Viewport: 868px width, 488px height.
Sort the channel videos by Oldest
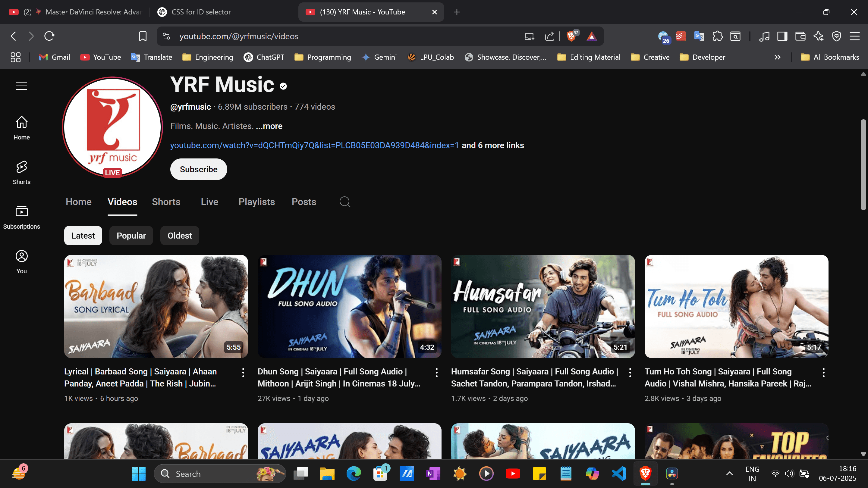180,235
